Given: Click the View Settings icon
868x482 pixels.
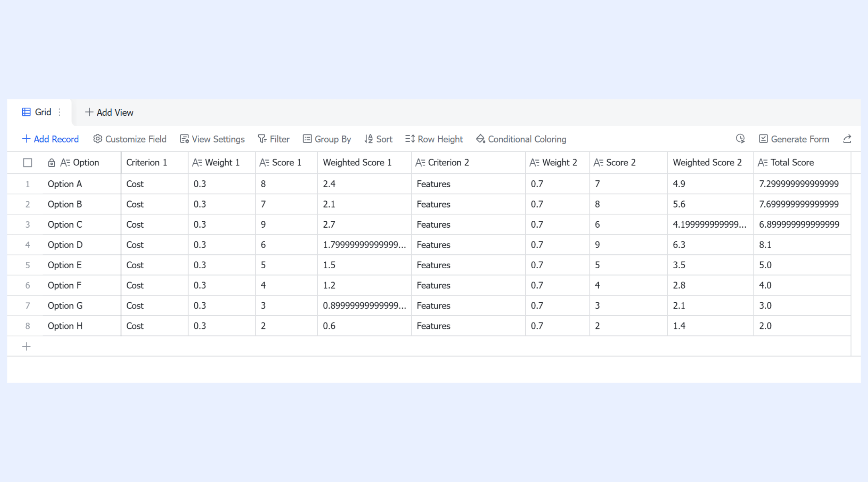Looking at the screenshot, I should click(184, 139).
